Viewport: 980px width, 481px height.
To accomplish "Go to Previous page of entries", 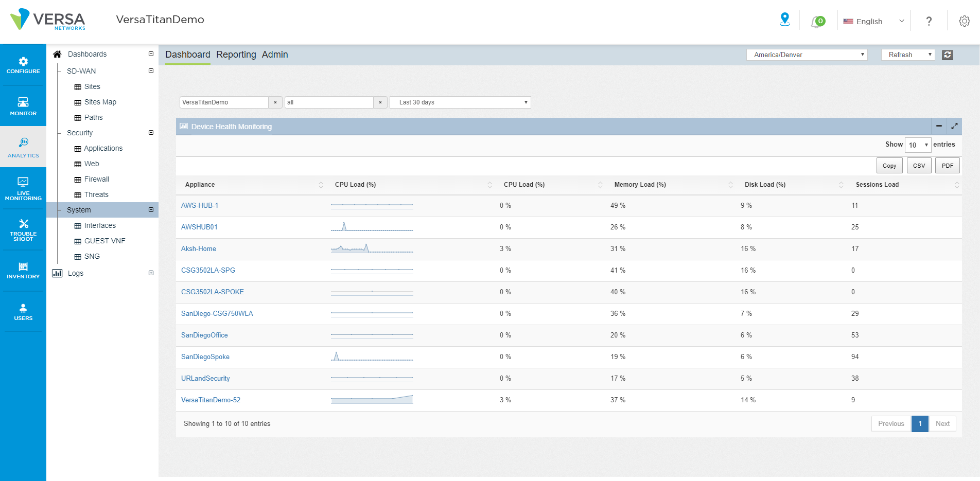I will coord(891,424).
